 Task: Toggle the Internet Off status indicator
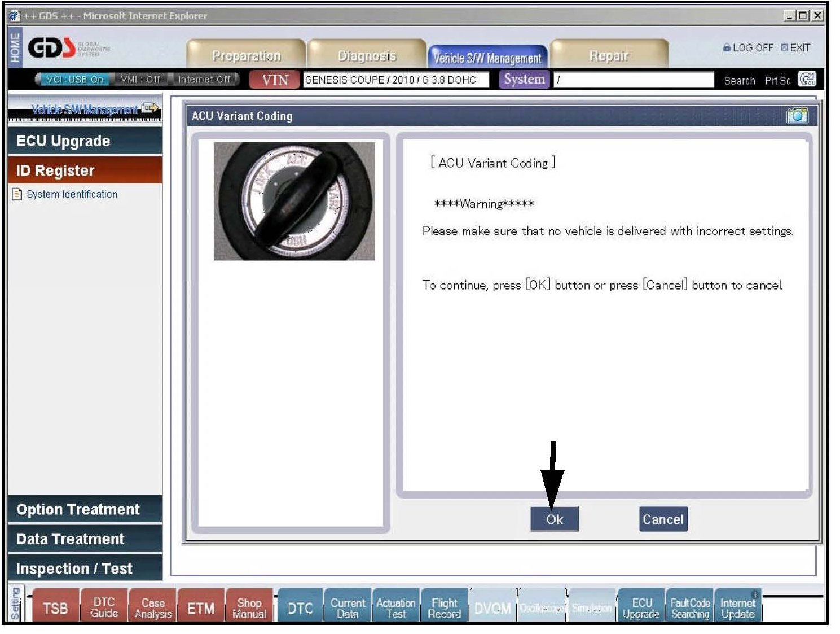pyautogui.click(x=204, y=80)
